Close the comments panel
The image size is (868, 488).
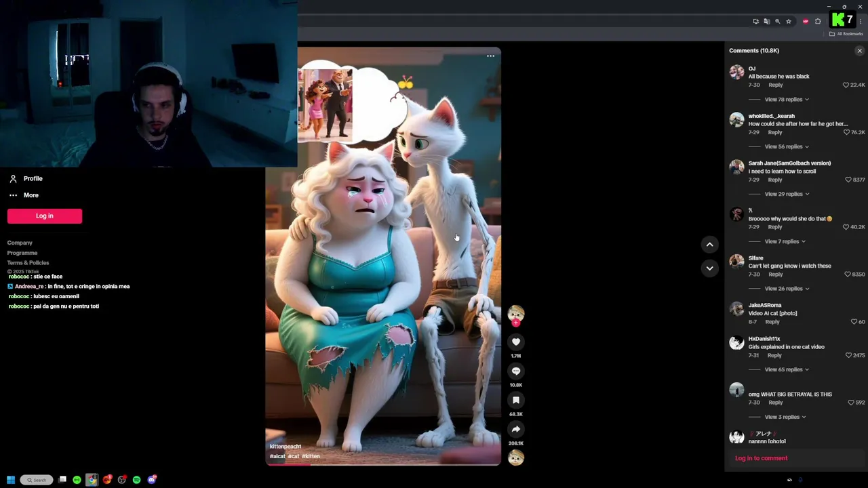click(859, 51)
